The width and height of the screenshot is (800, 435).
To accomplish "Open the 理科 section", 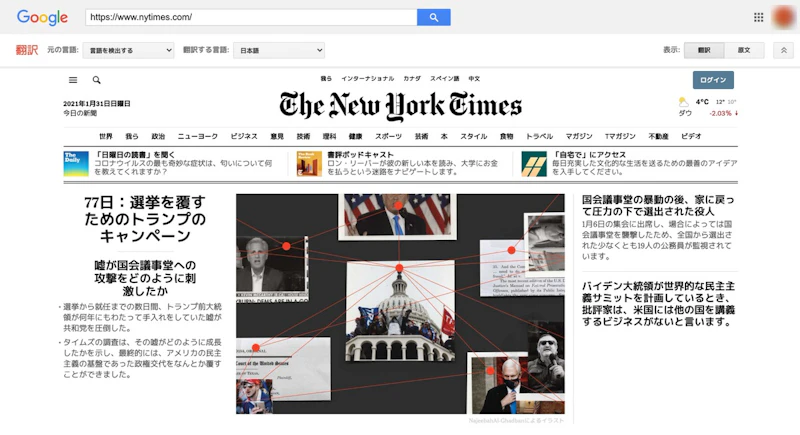I will click(x=329, y=136).
